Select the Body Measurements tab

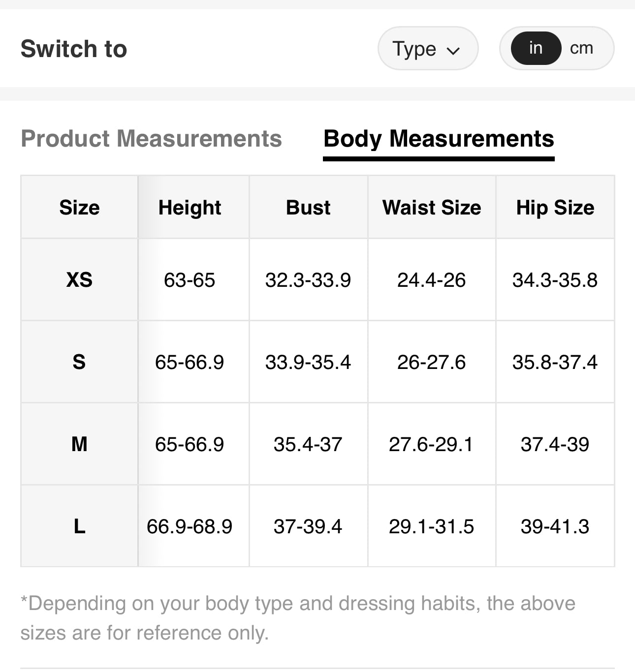coord(439,139)
